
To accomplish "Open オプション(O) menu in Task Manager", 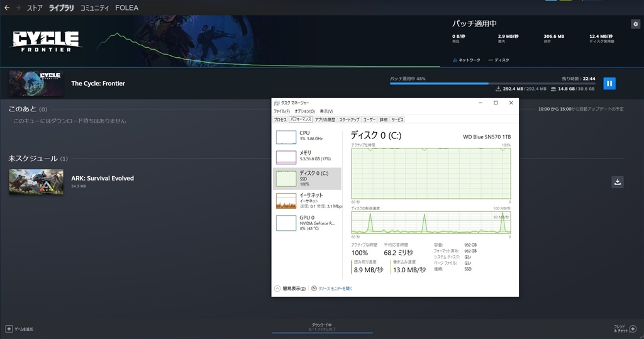I will (305, 111).
